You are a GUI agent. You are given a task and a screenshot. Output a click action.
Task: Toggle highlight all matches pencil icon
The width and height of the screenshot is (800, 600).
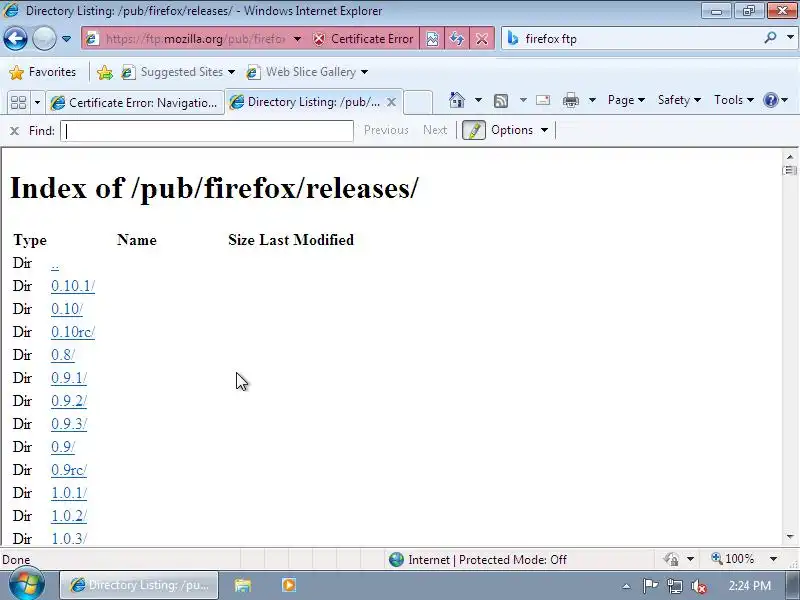[x=473, y=130]
